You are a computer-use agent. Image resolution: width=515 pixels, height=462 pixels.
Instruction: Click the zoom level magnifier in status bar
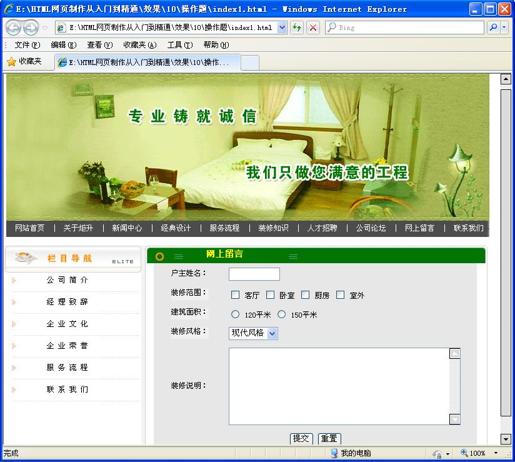click(464, 453)
